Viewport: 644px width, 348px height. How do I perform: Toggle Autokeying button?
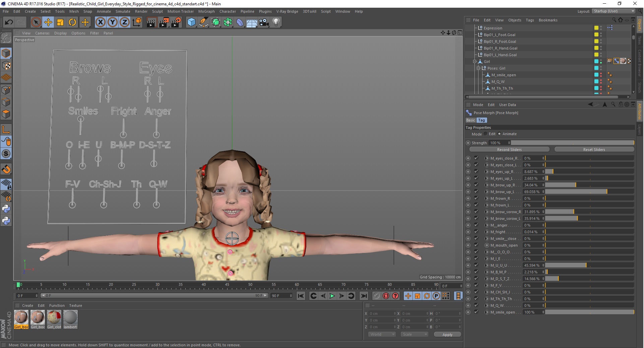[386, 296]
